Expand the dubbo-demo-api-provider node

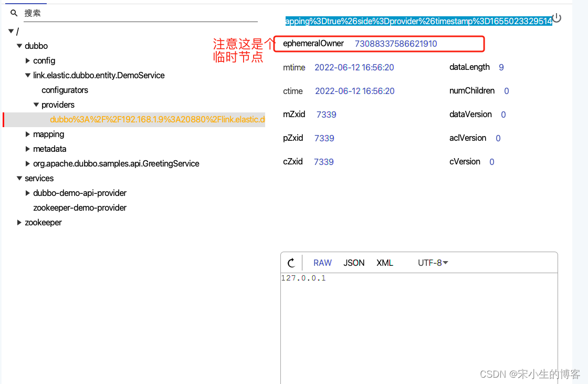28,193
